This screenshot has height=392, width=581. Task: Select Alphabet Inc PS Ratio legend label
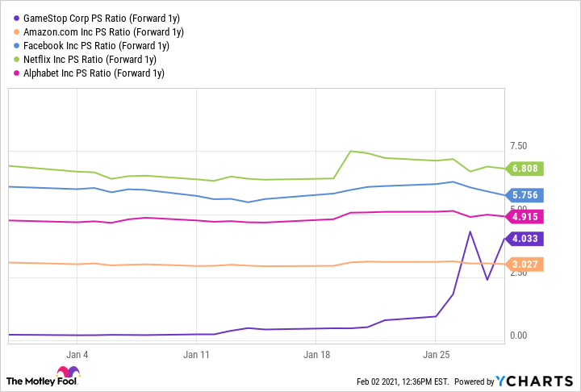(x=90, y=73)
